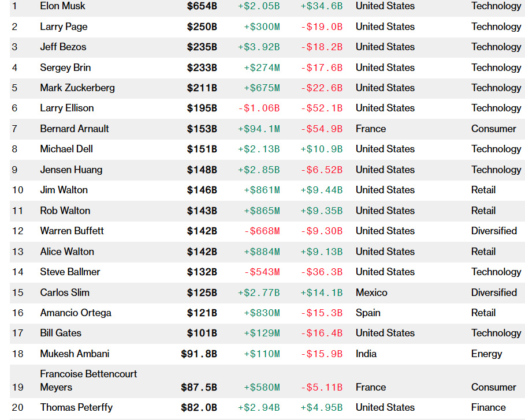525x420 pixels.
Task: Open Jim Walton's profile
Action: pos(64,190)
